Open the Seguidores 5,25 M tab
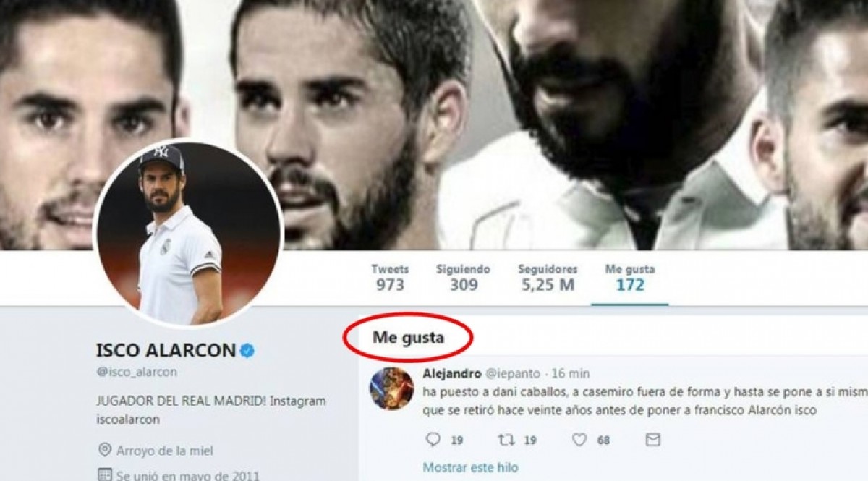The image size is (868, 481). [x=547, y=277]
